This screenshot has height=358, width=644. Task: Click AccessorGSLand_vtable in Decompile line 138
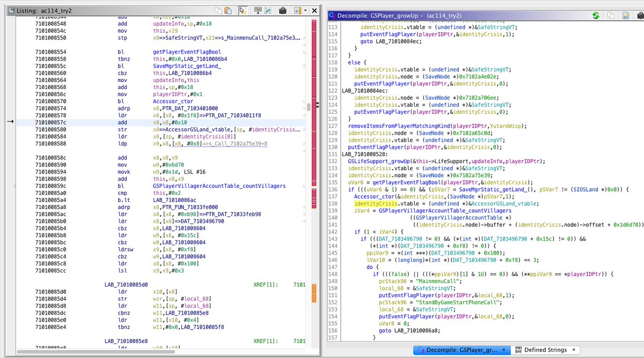point(502,204)
